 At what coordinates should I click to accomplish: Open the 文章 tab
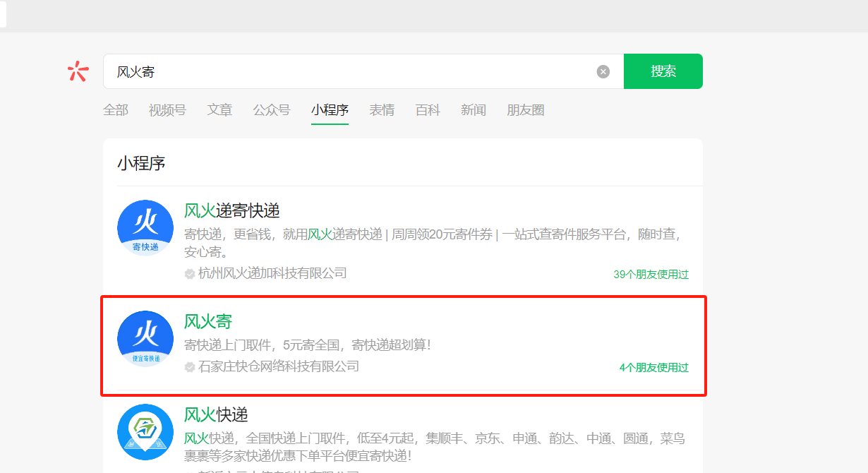click(219, 110)
